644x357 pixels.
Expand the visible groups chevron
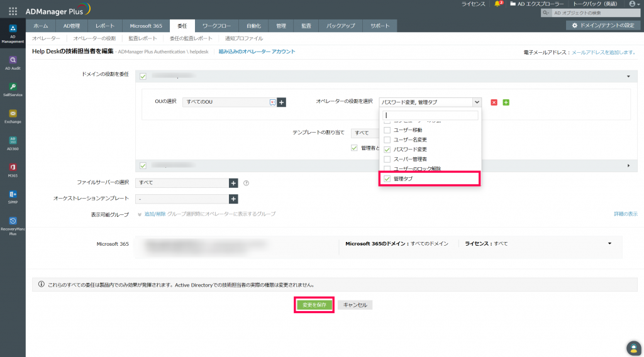point(140,214)
